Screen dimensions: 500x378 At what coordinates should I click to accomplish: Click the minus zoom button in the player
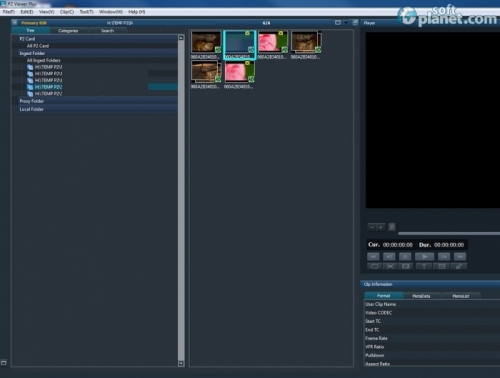pos(372,227)
